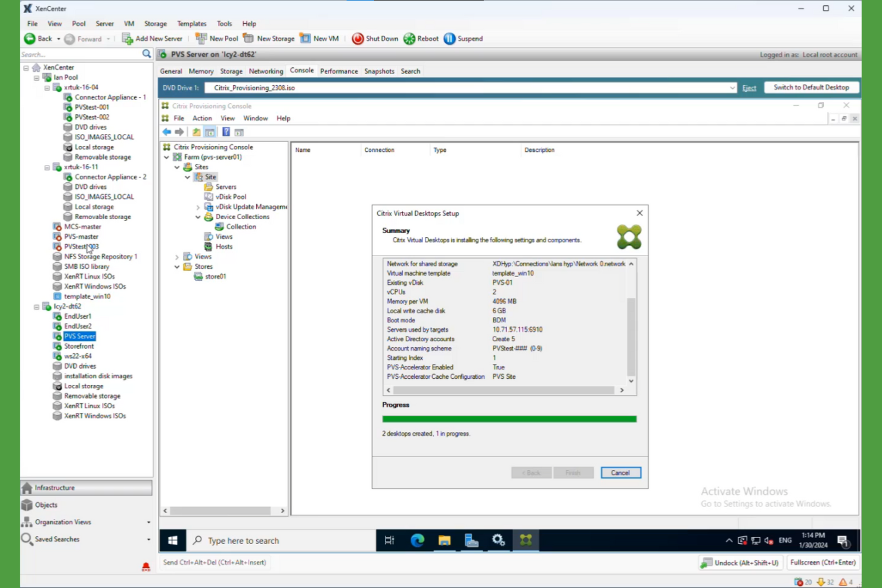Open File Explorer from the taskbar
Viewport: 882px width, 588px height.
pyautogui.click(x=445, y=540)
